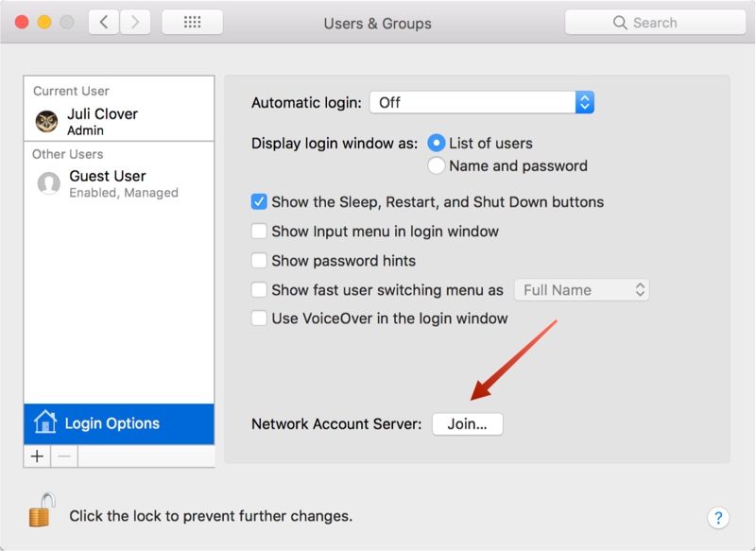The width and height of the screenshot is (756, 551).
Task: Add a user with the plus button
Action: [37, 456]
